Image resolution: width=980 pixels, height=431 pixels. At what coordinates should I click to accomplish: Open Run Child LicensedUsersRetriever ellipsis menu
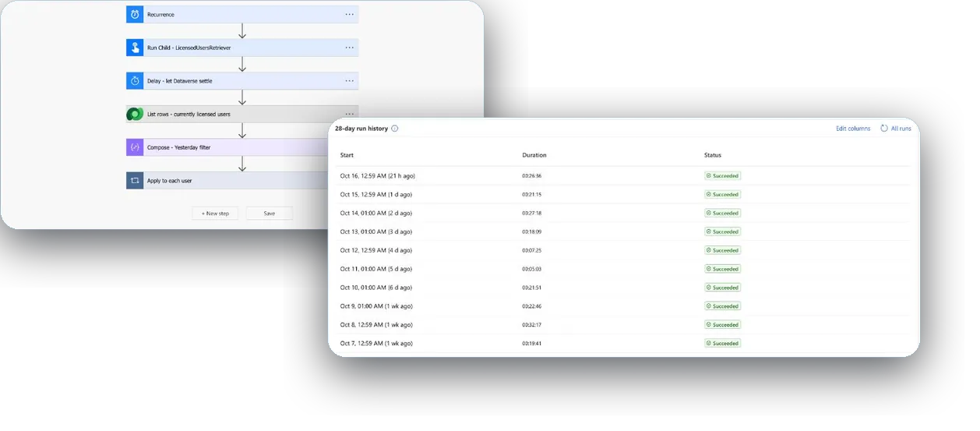(x=350, y=48)
